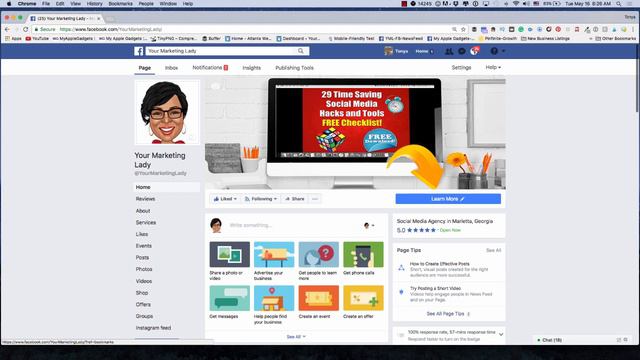640x360 pixels.
Task: Click the Learn More button
Action: tap(448, 199)
